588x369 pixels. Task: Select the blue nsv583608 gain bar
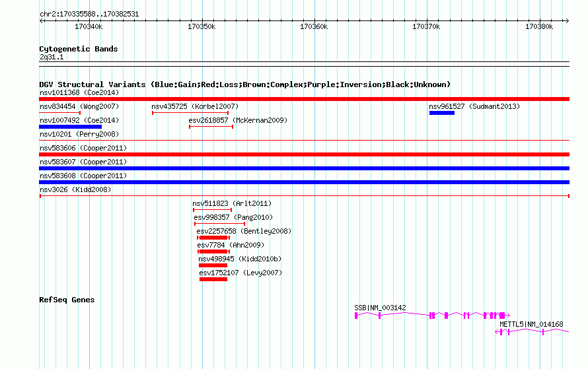pyautogui.click(x=304, y=182)
